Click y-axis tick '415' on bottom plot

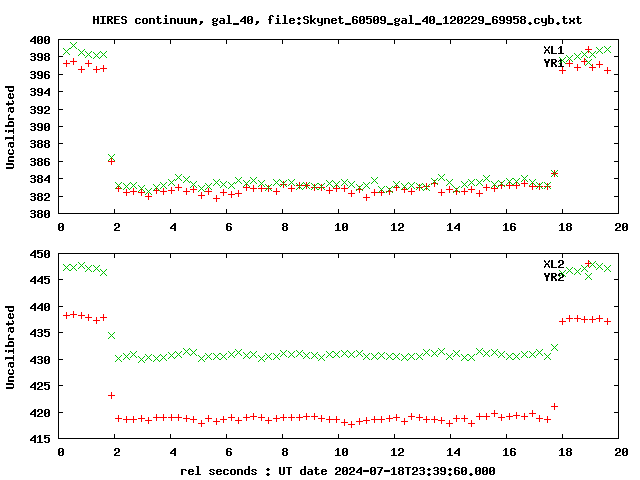40,439
